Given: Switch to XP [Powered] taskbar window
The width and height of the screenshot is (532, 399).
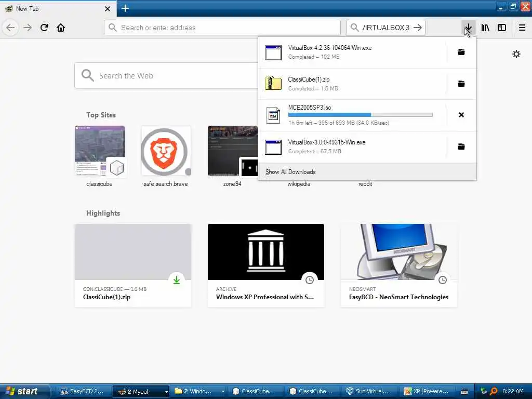Looking at the screenshot, I should [x=428, y=391].
